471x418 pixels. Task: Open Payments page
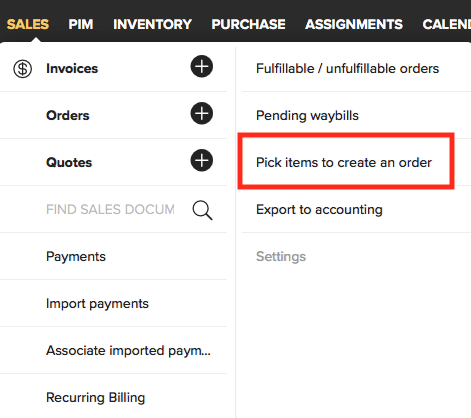(x=76, y=256)
